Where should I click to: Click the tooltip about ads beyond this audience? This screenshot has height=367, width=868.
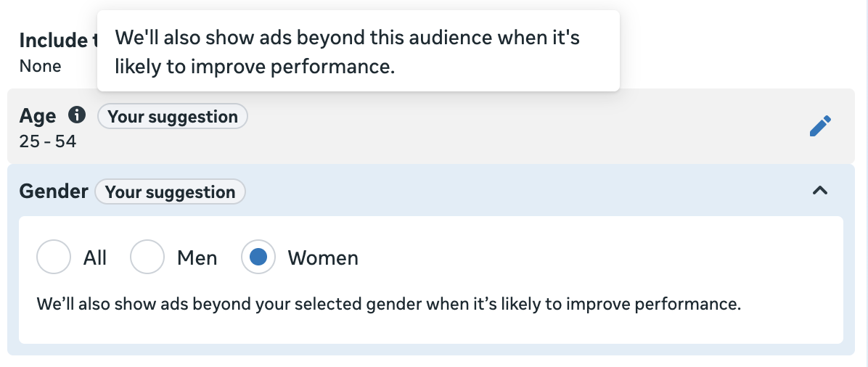coord(359,51)
